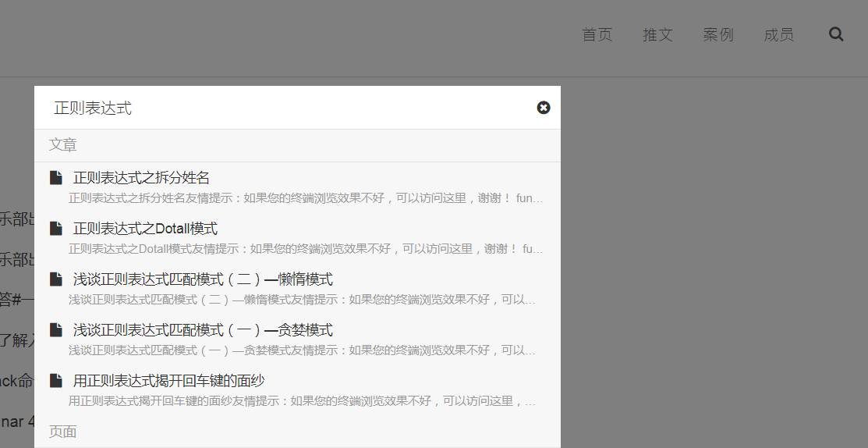Click document icon beside 贪婪模式 result
868x448 pixels.
pyautogui.click(x=56, y=330)
